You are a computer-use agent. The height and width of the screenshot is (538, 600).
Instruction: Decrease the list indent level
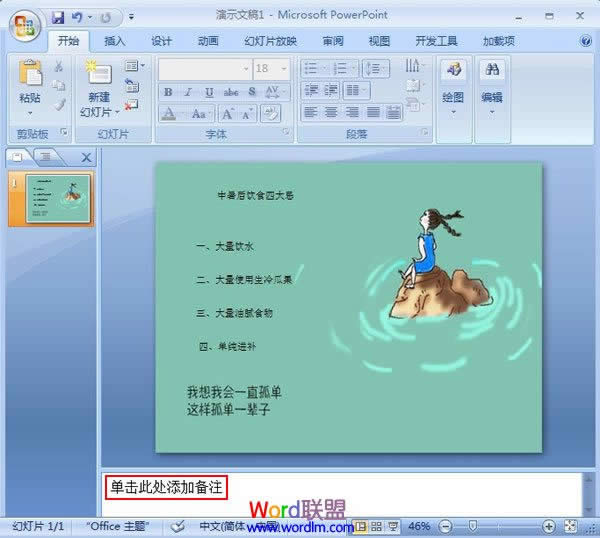(311, 90)
